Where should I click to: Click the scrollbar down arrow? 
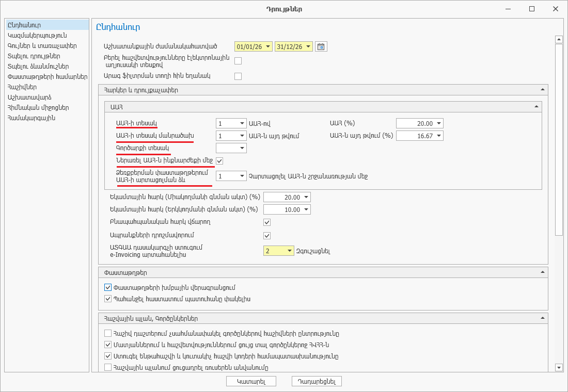[558, 367]
